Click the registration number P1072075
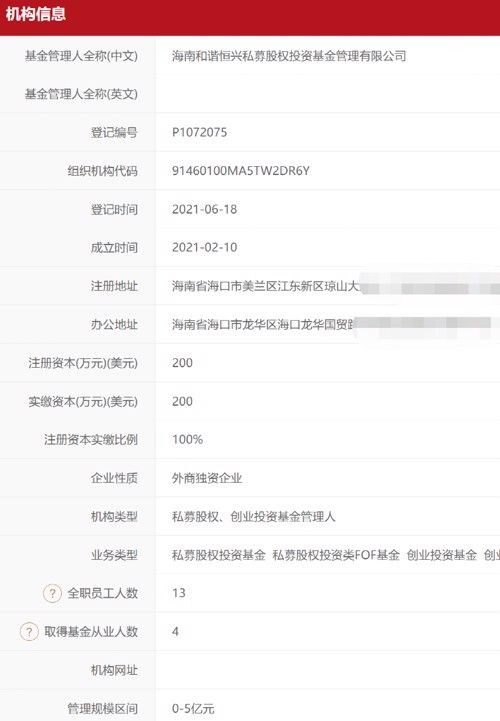Viewport: 500px width, 721px height. (200, 132)
